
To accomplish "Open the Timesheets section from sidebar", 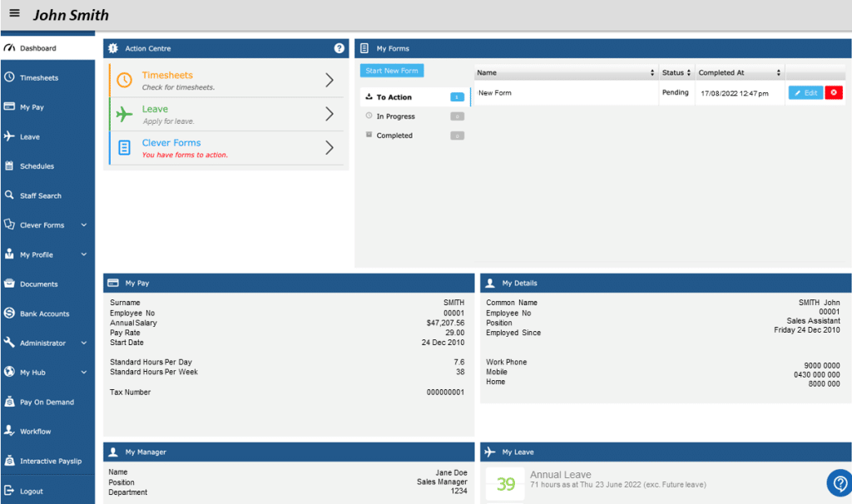I will 38,77.
